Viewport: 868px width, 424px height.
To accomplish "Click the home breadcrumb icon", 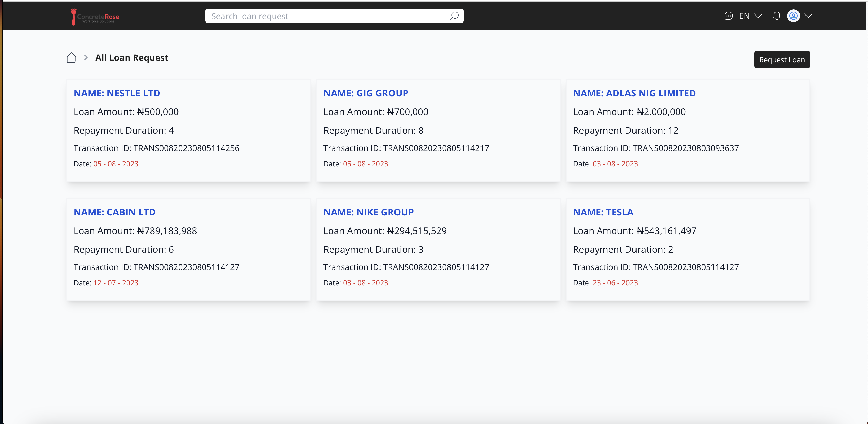I will 71,57.
